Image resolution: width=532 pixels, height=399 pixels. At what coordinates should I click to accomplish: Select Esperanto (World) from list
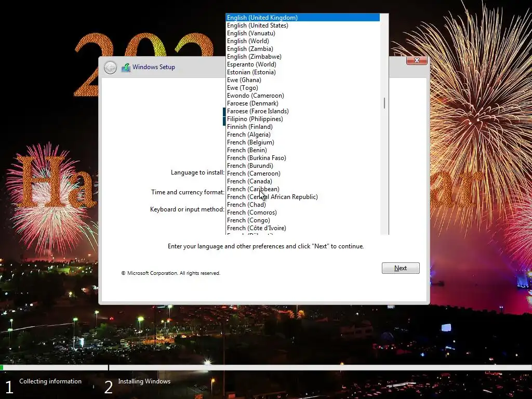tap(303, 64)
